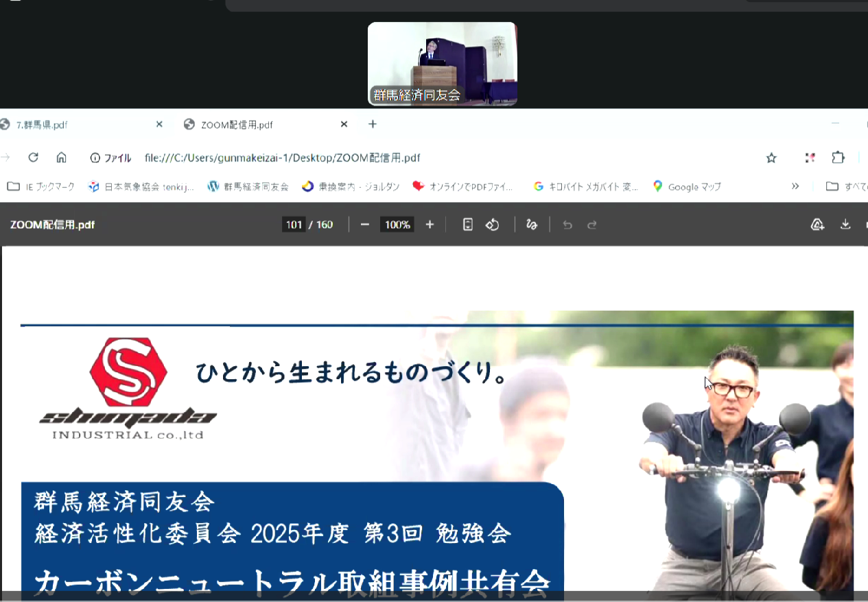Zoom out the PDF with minus button
868x602 pixels.
[365, 225]
